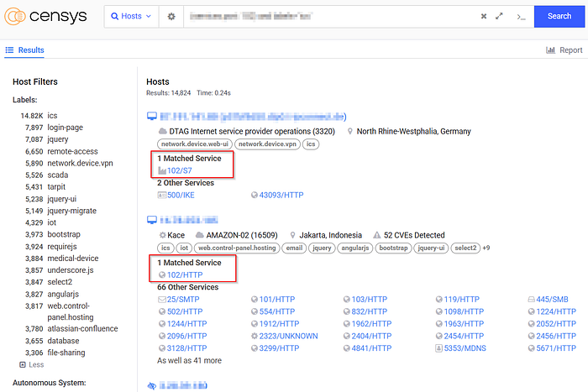Open the 5353/MDNS service
The height and width of the screenshot is (392, 588).
465,348
